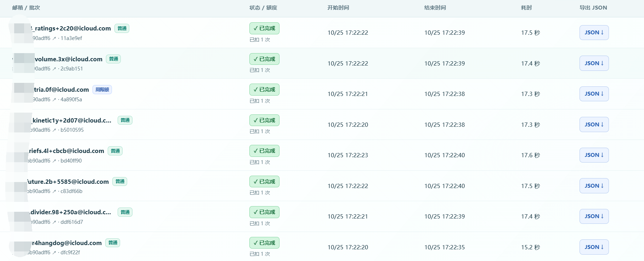The image size is (644, 261).
Task: Open external link arrow beside batch b5010595
Action: click(x=54, y=130)
